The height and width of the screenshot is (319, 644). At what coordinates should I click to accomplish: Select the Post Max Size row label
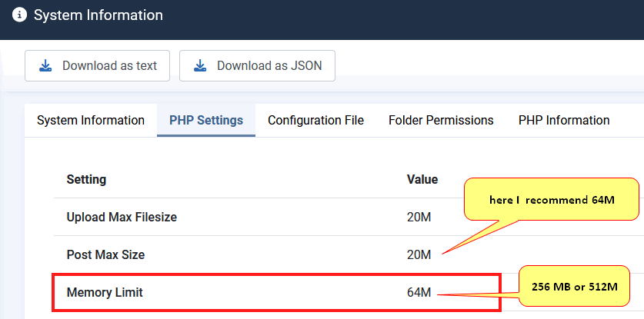coord(105,254)
